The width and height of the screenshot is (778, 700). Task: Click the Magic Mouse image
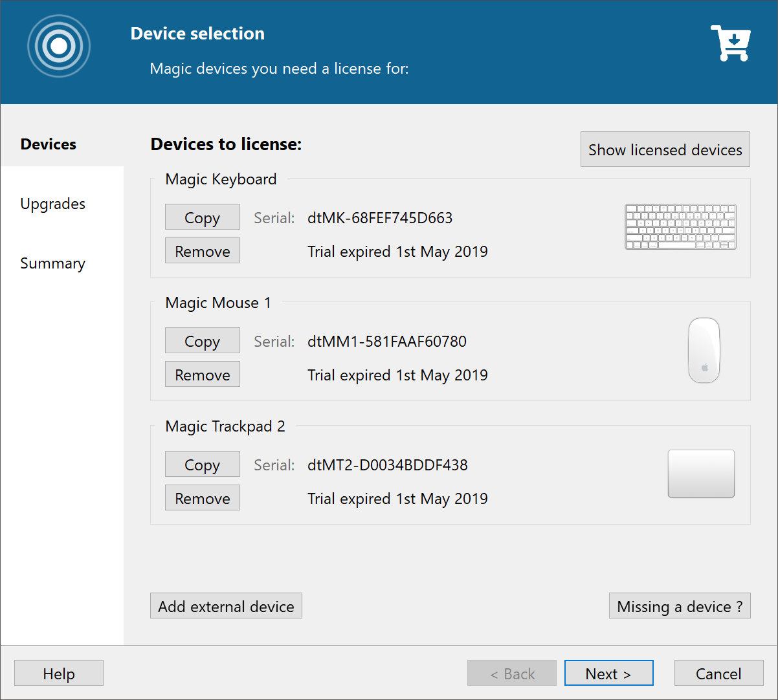703,351
